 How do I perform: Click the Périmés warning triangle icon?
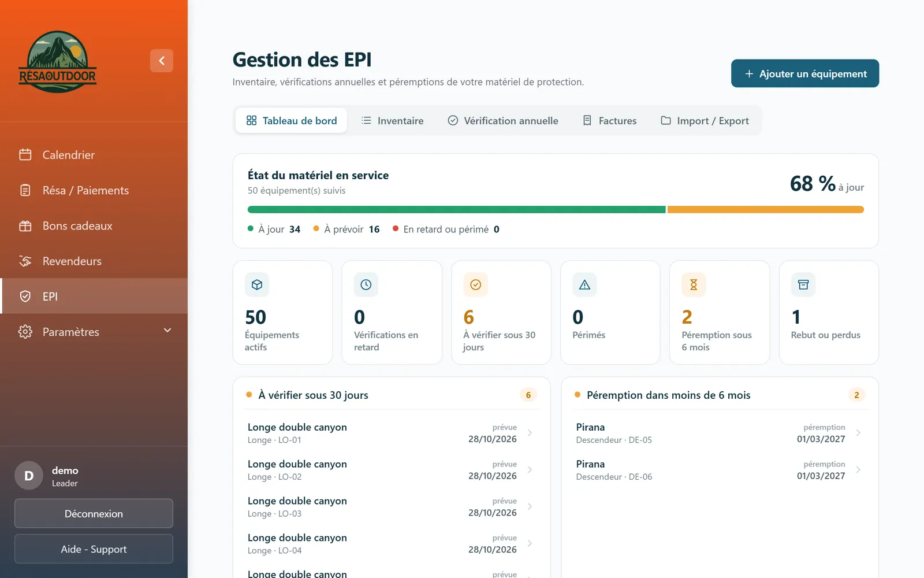point(584,284)
